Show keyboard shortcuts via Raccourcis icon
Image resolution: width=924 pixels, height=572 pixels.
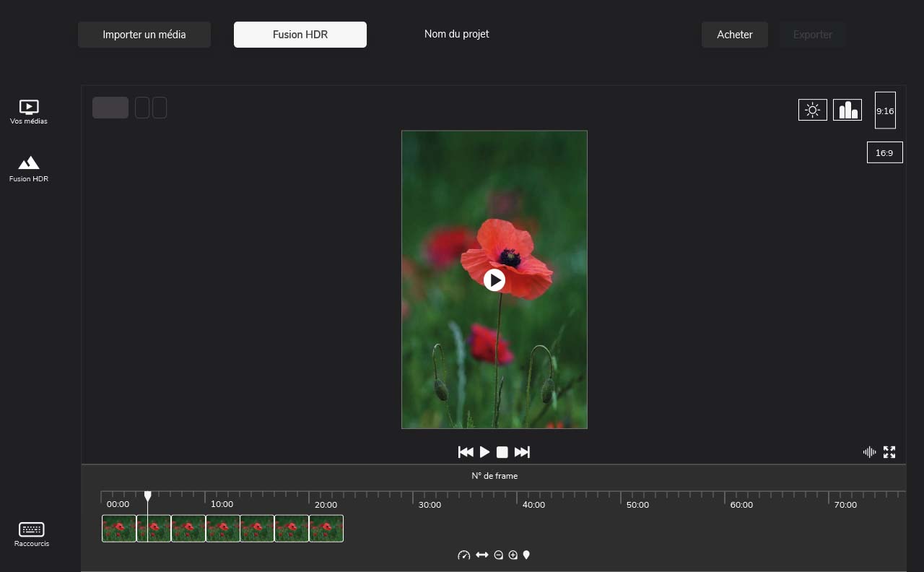(32, 534)
